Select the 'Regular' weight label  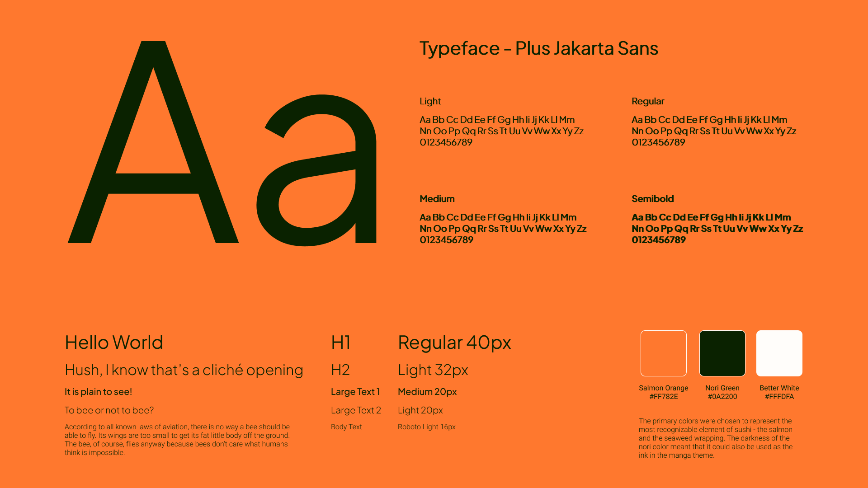(x=648, y=101)
